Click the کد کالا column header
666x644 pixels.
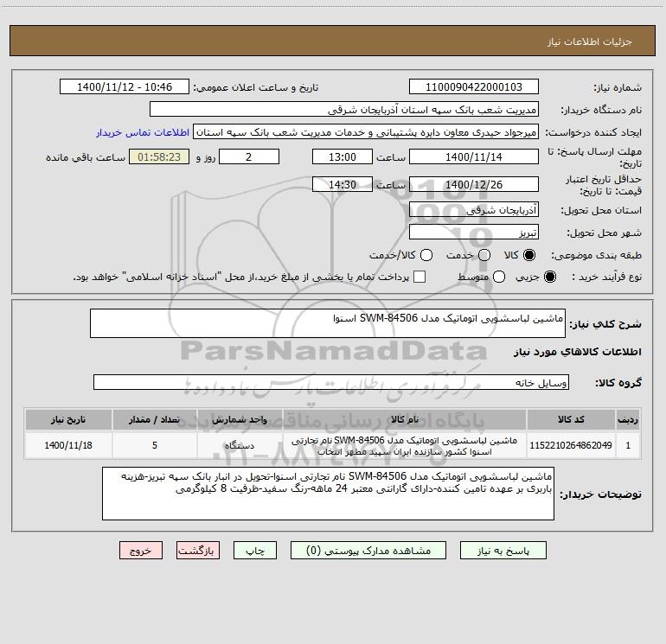(x=571, y=419)
